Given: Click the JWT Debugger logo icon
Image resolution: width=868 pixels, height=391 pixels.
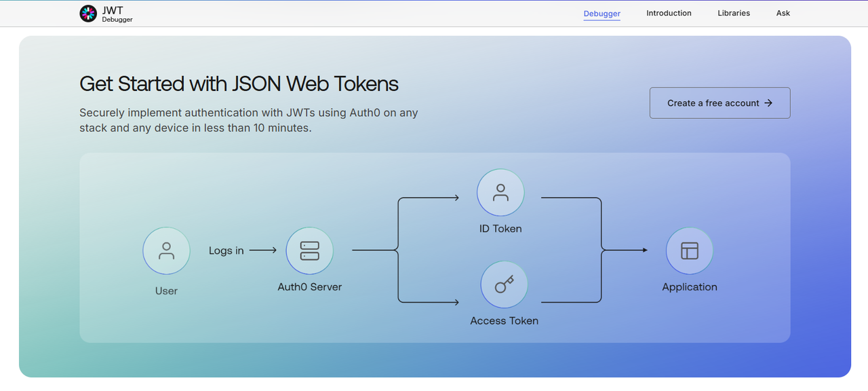Looking at the screenshot, I should (x=88, y=14).
